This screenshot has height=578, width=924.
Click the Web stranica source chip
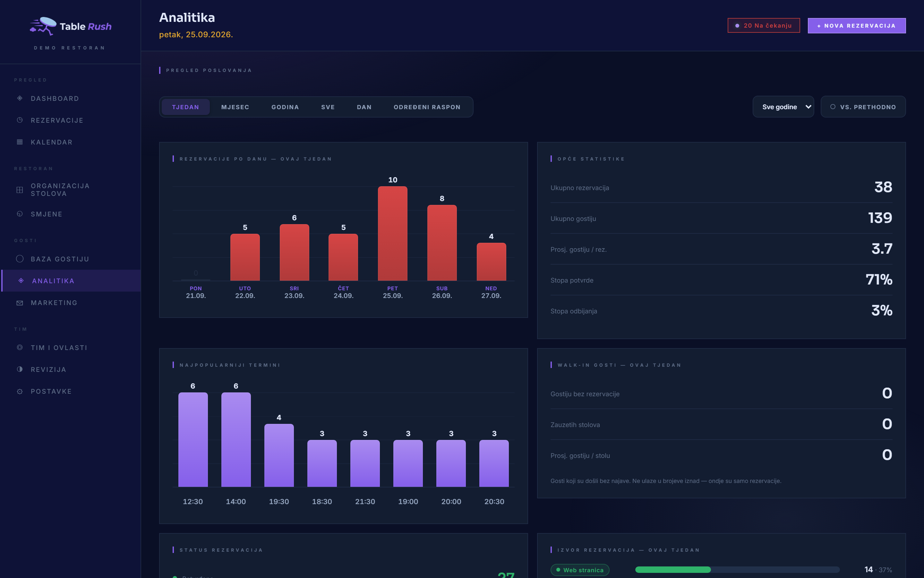(x=580, y=570)
